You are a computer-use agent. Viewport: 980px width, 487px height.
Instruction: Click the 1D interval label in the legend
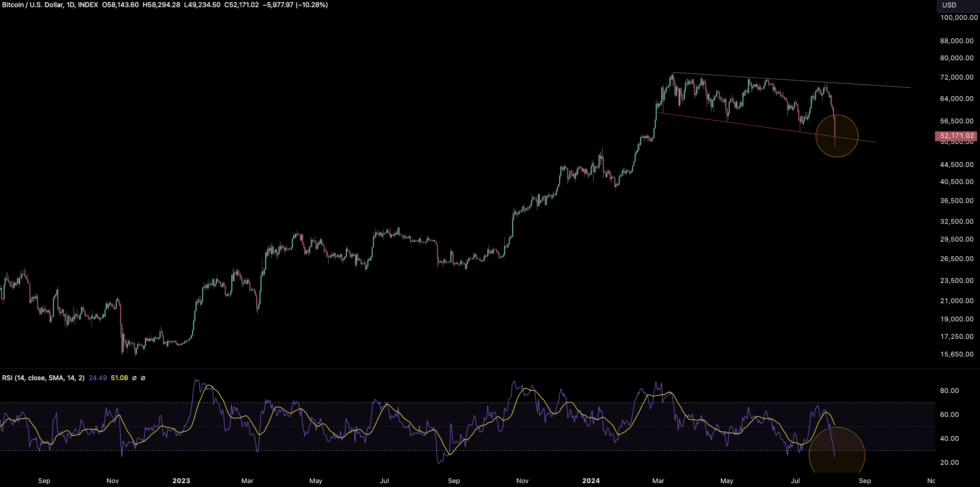[70, 5]
